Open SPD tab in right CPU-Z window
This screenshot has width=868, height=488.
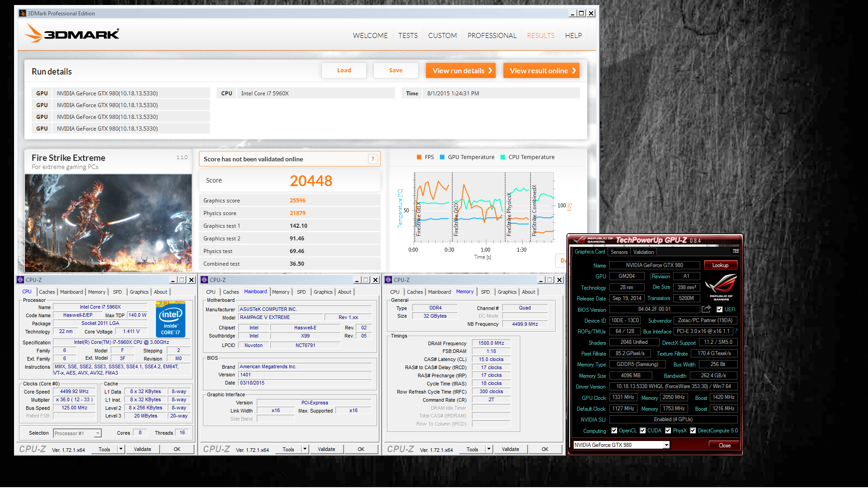click(x=486, y=292)
